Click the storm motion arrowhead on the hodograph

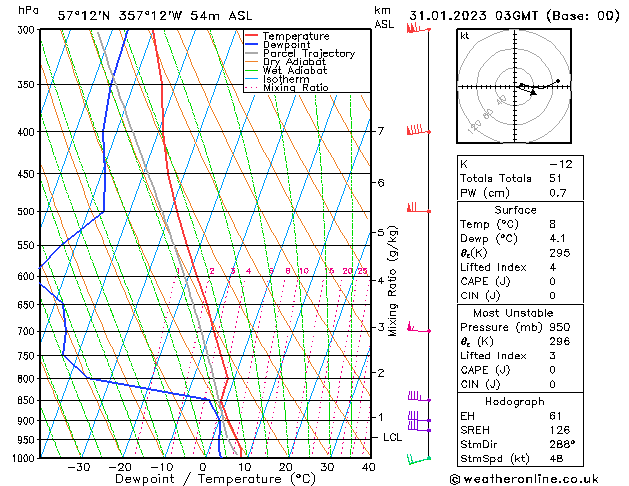pyautogui.click(x=533, y=93)
